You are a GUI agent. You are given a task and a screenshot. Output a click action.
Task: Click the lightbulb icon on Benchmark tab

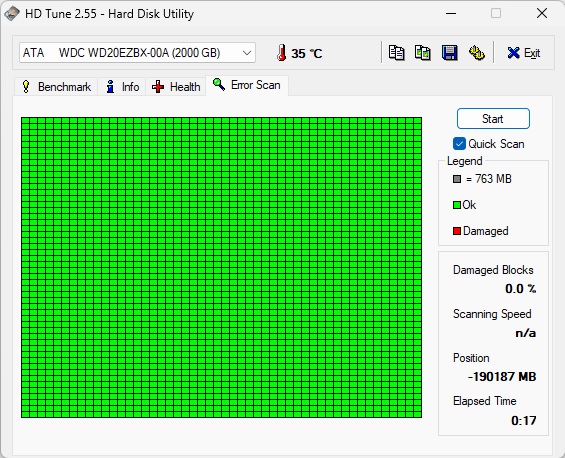[x=26, y=86]
